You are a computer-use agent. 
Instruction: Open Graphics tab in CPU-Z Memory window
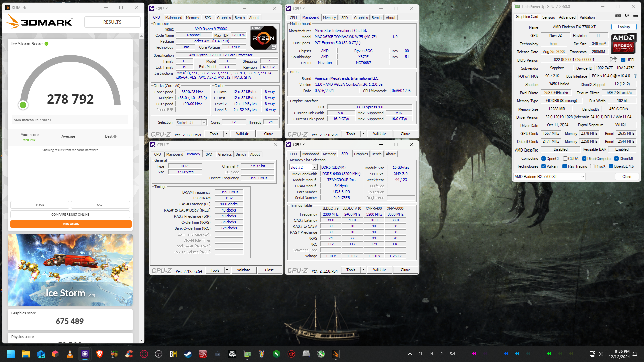point(225,154)
